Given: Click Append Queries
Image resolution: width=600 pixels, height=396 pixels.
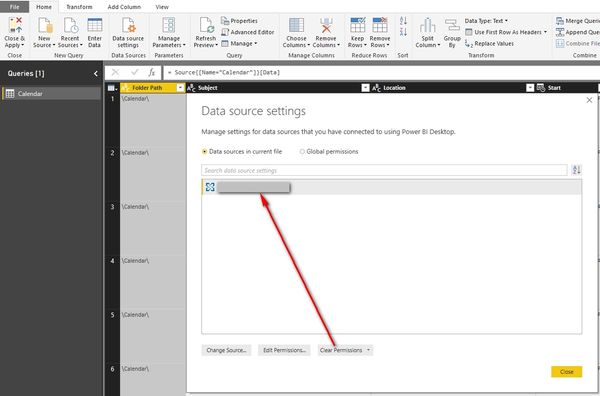Looking at the screenshot, I should (x=578, y=32).
